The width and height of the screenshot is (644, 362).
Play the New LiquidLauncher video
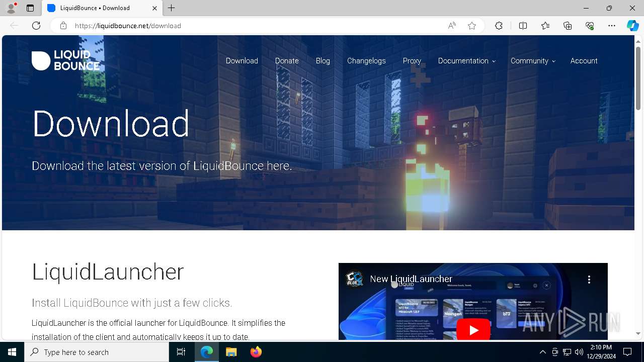coord(473,330)
